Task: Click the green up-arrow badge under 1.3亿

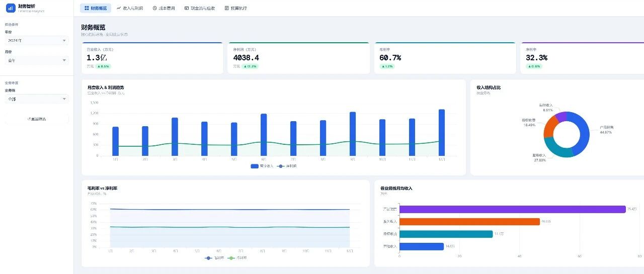Action: (x=103, y=66)
